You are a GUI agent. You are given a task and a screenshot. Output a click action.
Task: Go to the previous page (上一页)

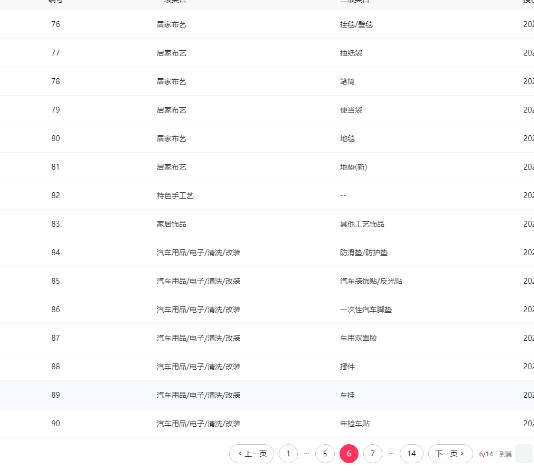(251, 454)
